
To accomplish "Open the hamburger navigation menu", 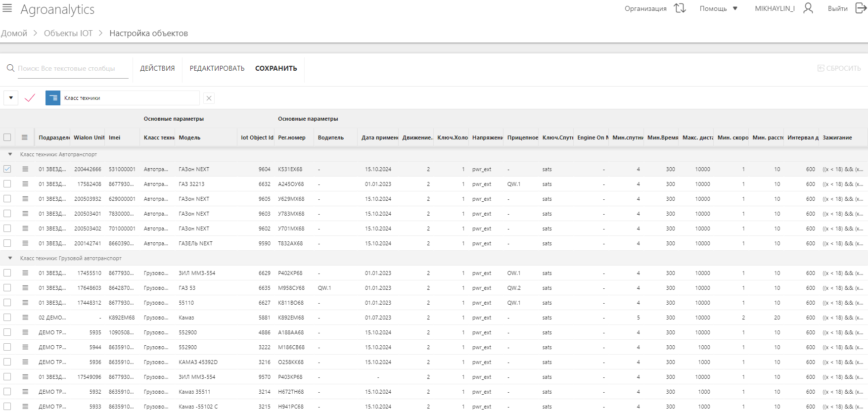I will [x=7, y=8].
